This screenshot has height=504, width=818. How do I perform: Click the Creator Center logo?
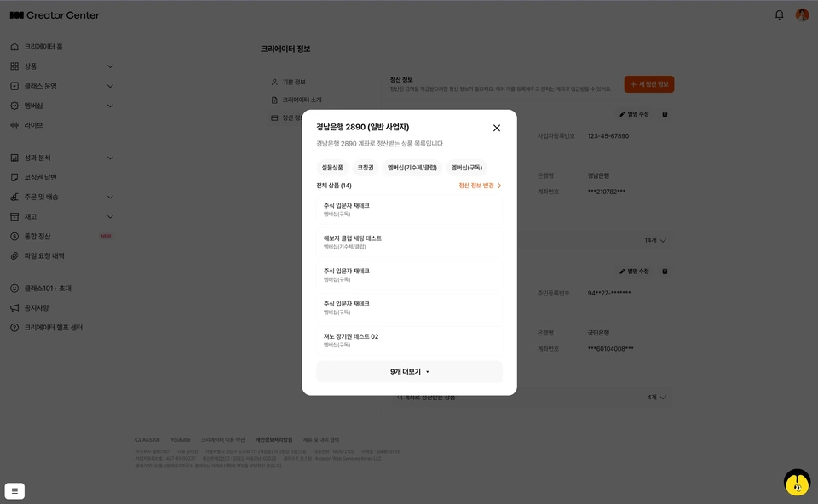tap(55, 15)
